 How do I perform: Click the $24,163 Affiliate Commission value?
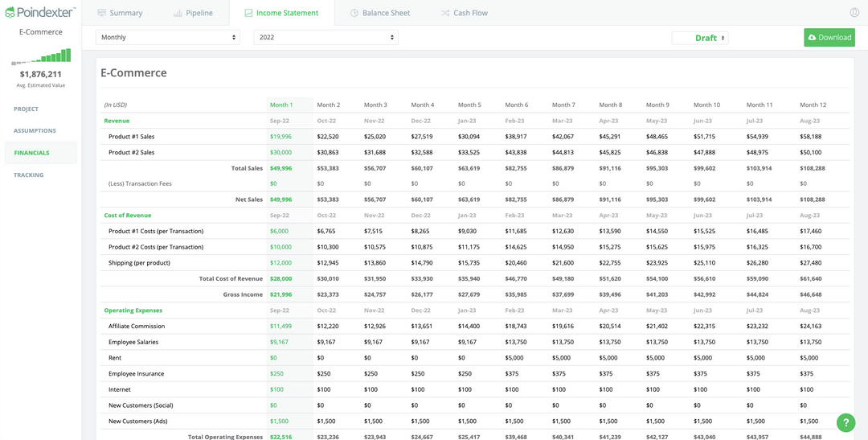(x=810, y=327)
